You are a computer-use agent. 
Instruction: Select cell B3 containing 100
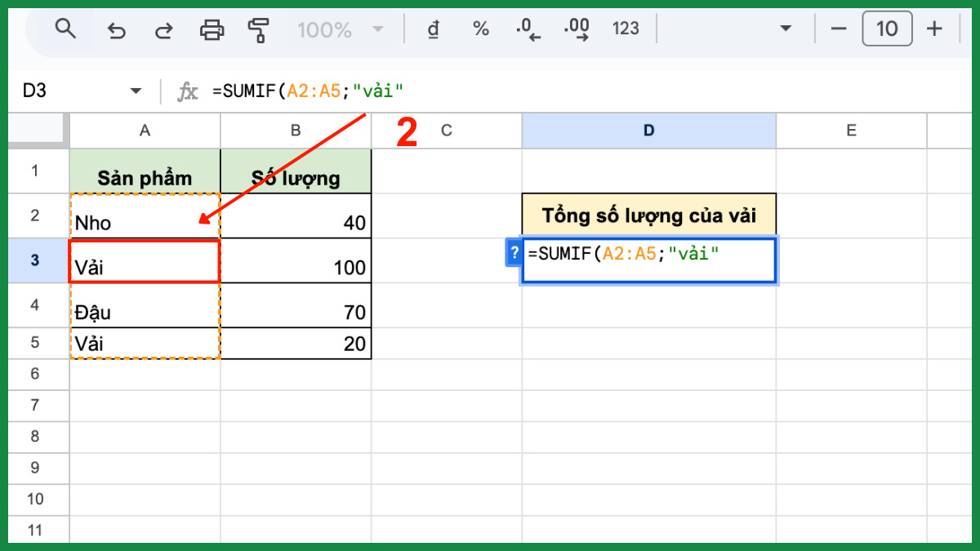tap(296, 261)
